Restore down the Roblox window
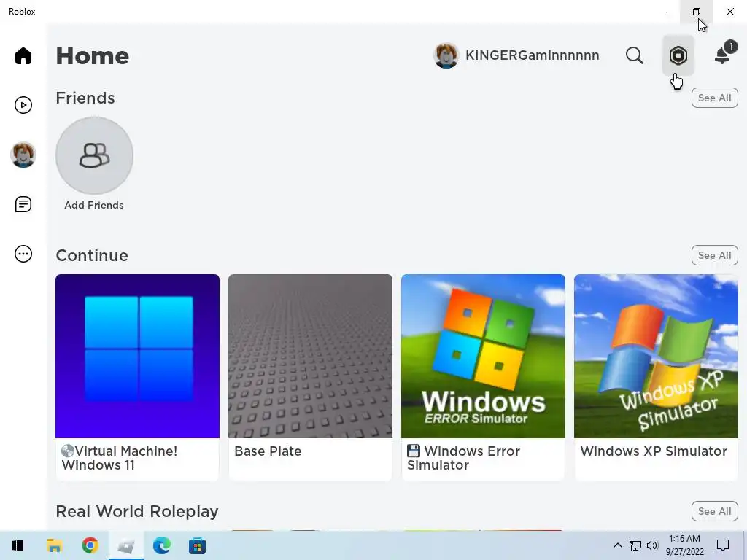The height and width of the screenshot is (560, 747). 697,12
